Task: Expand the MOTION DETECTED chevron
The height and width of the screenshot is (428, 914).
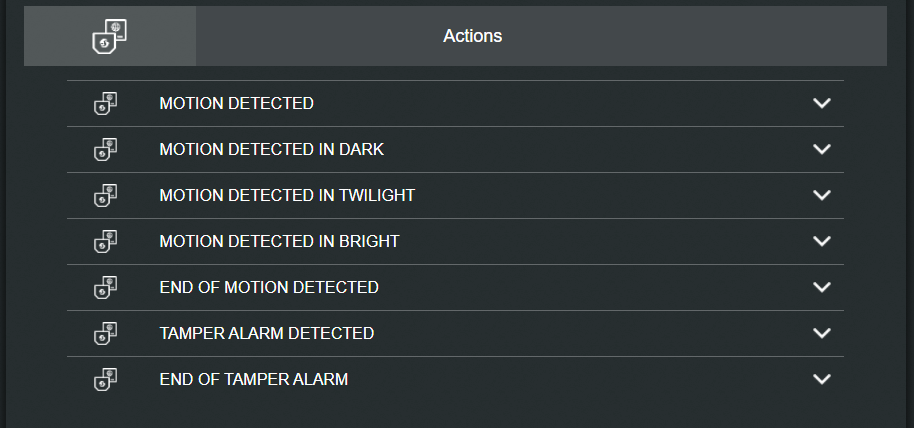Action: [x=822, y=103]
